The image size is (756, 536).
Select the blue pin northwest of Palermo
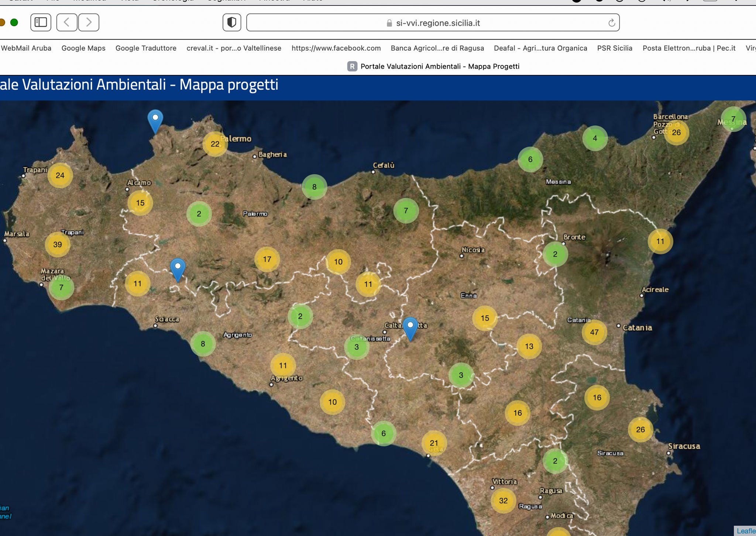click(155, 120)
